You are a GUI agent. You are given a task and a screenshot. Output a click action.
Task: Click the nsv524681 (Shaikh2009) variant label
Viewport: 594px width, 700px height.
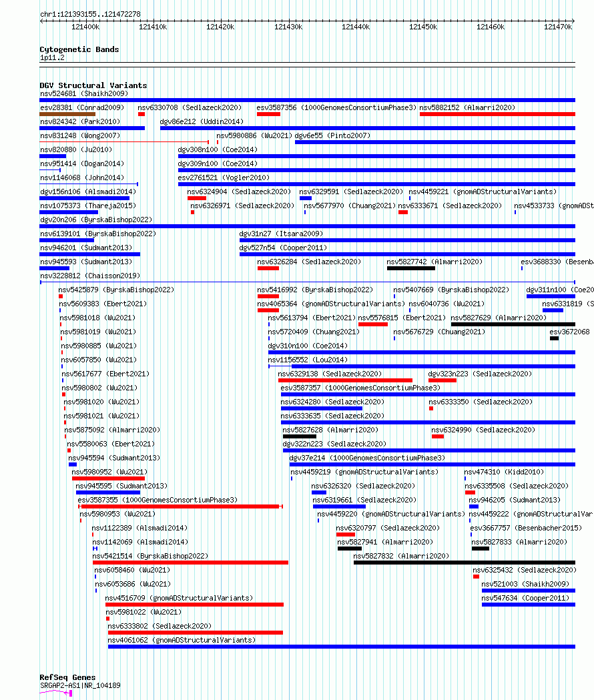click(x=84, y=93)
